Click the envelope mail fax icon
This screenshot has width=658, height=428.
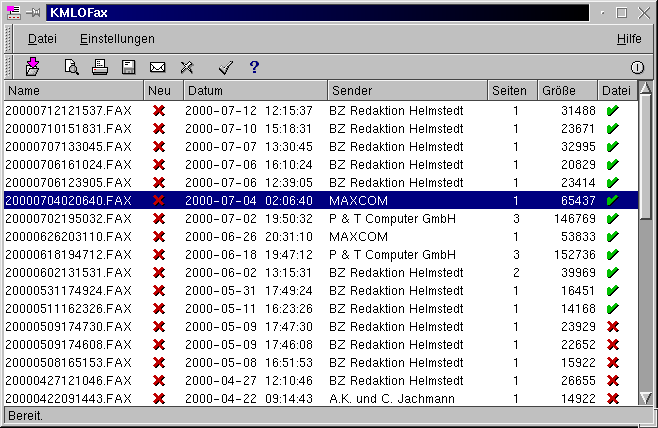157,67
